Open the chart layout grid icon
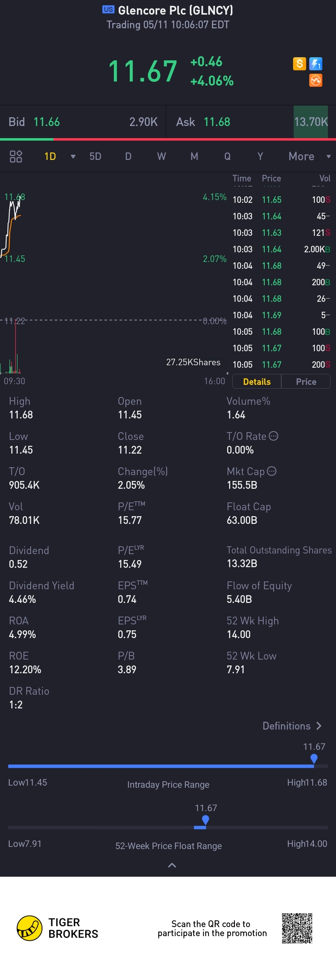This screenshot has width=336, height=980. pyautogui.click(x=16, y=156)
